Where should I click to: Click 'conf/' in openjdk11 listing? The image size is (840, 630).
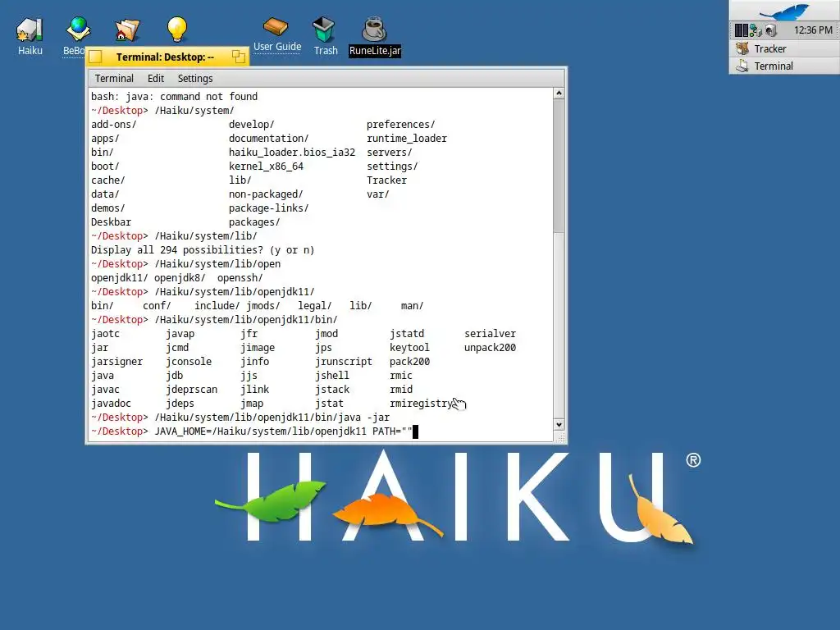157,306
